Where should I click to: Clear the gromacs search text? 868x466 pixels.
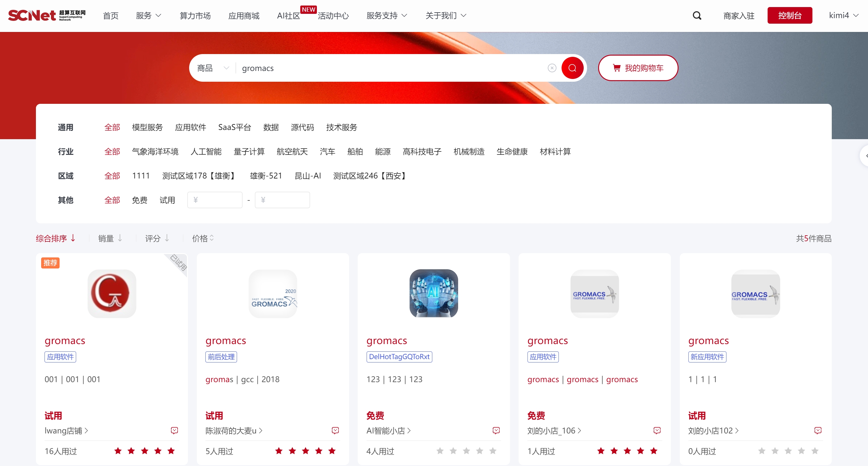(x=552, y=68)
